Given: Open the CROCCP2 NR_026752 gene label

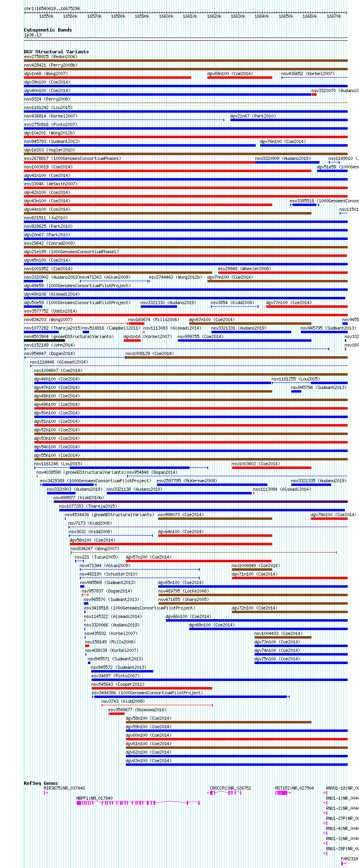Looking at the screenshot, I should pos(230,788).
